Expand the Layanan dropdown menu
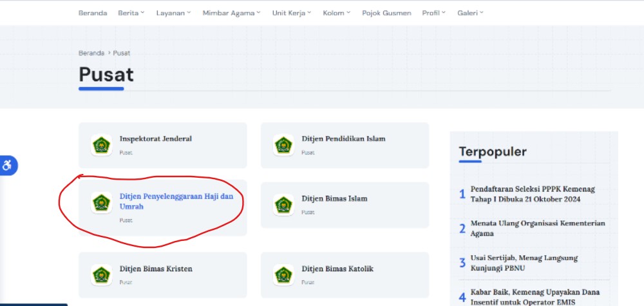The height and width of the screenshot is (306, 644). coord(173,13)
